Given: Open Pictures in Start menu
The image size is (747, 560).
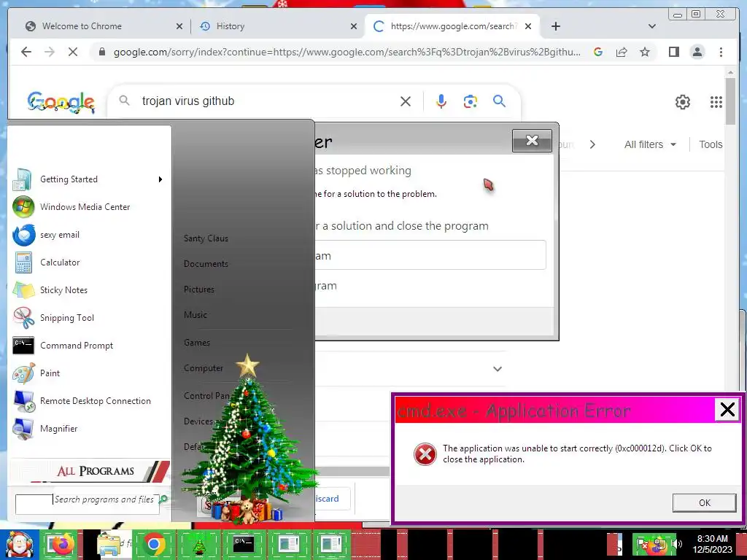Looking at the screenshot, I should point(199,289).
